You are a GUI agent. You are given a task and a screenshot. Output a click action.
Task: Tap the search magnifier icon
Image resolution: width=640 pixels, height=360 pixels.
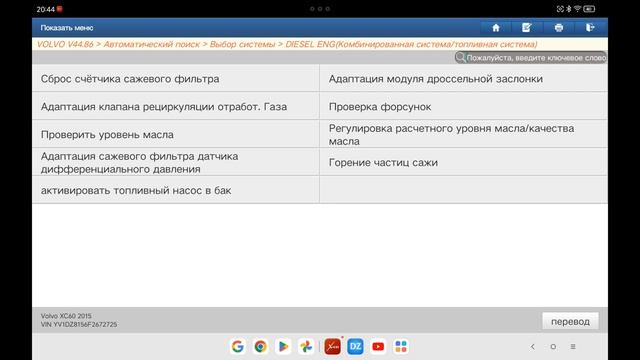pyautogui.click(x=460, y=58)
